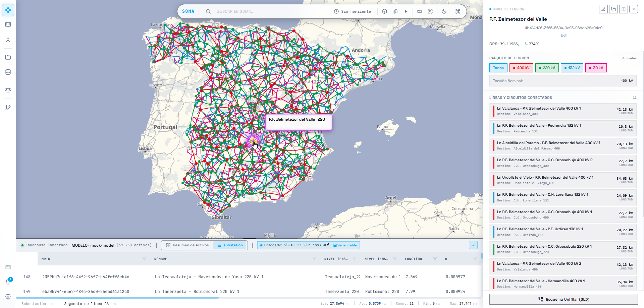
Task: Start playback with the play icon
Action: (x=406, y=11)
